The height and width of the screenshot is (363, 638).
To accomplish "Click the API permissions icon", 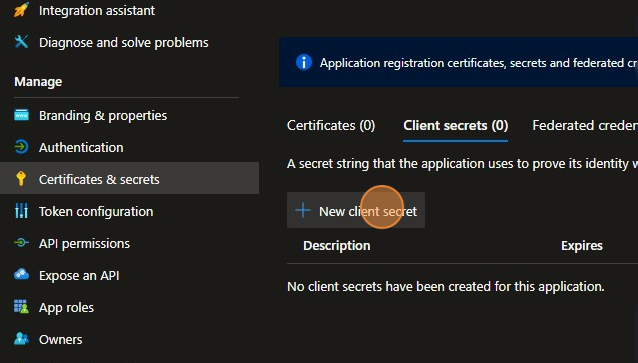I will click(x=21, y=243).
